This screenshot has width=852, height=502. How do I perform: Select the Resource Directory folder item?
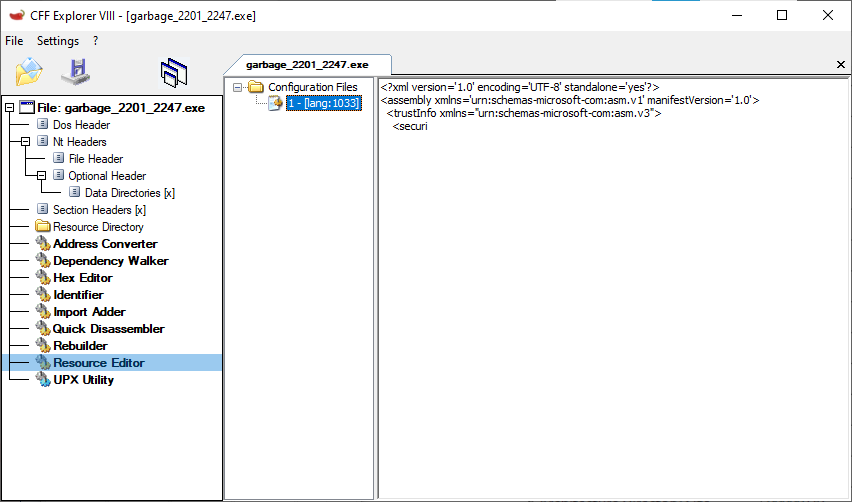pos(98,227)
